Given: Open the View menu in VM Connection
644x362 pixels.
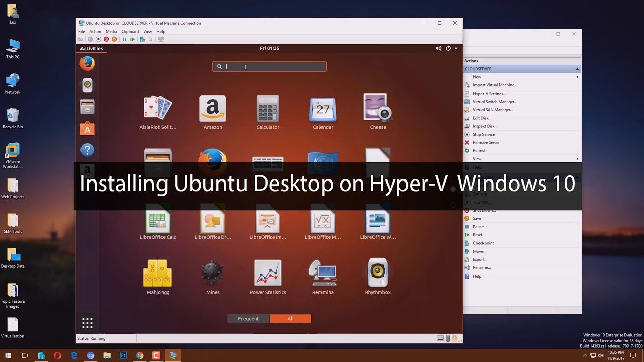Looking at the screenshot, I should [147, 31].
